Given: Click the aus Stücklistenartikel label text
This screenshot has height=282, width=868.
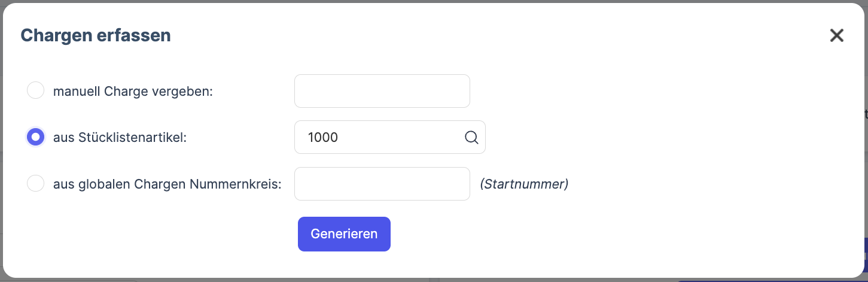Looking at the screenshot, I should coord(120,138).
